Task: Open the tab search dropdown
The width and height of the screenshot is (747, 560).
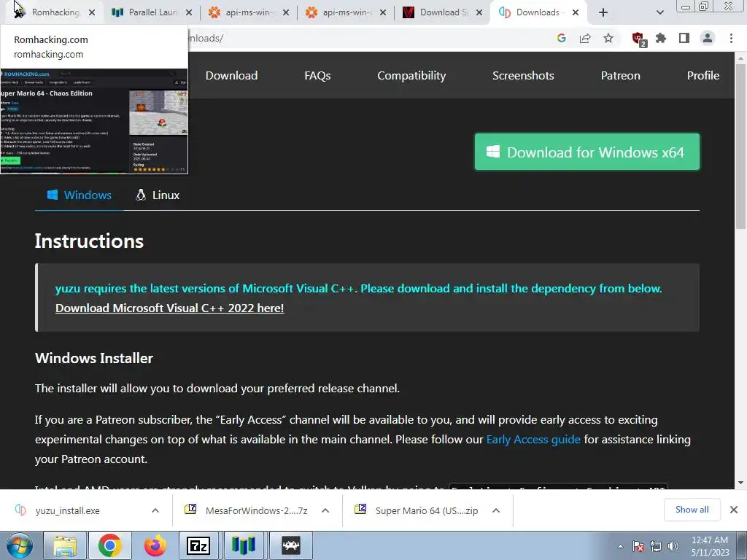Action: [659, 12]
